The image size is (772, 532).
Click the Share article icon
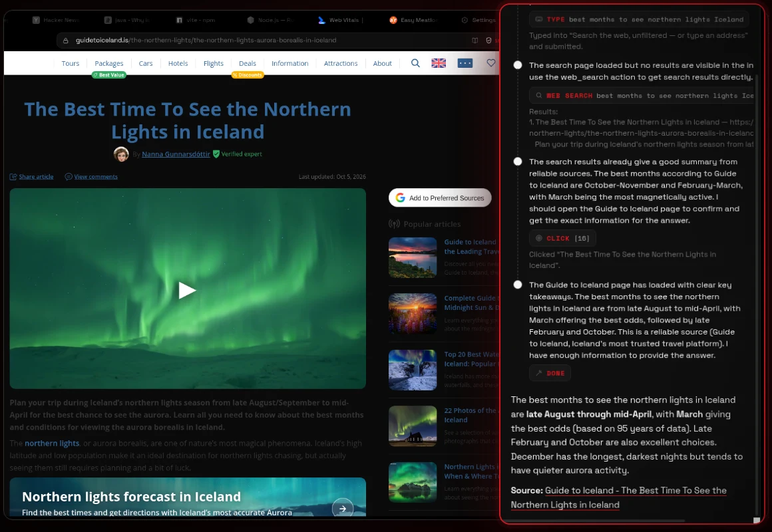(13, 177)
